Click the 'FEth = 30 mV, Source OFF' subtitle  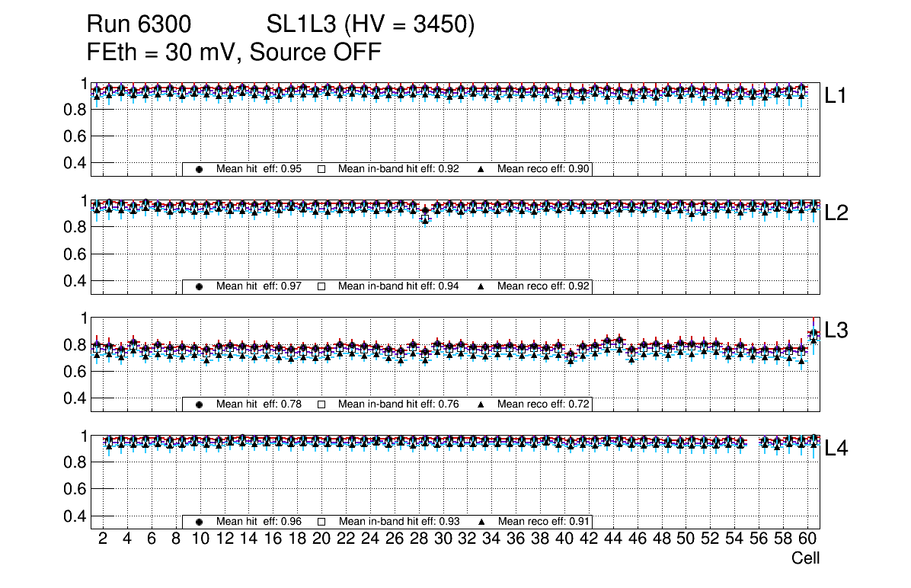[234, 53]
